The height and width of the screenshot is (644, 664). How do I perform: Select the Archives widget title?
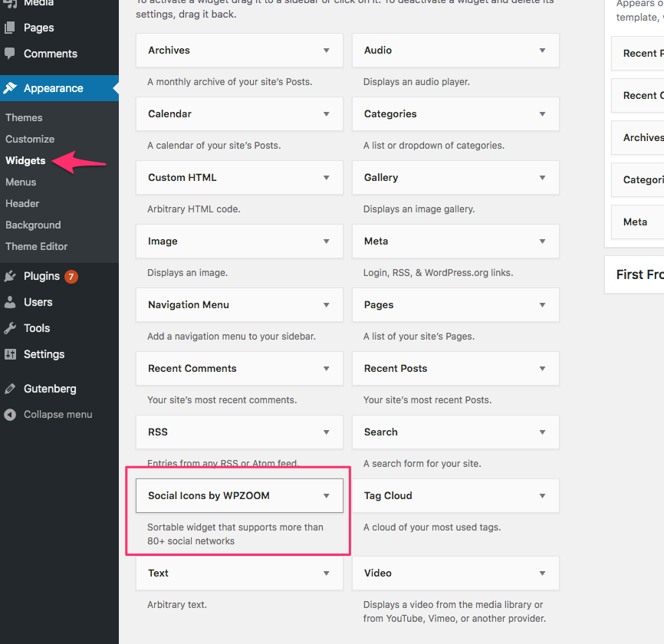169,51
